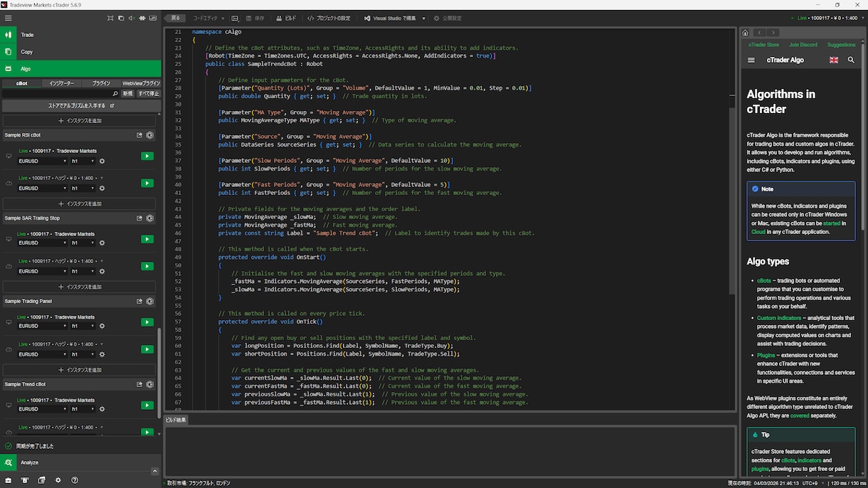Click the ストアでアルゴリズムを入手する button
This screenshot has width=868, height=488.
[80, 106]
